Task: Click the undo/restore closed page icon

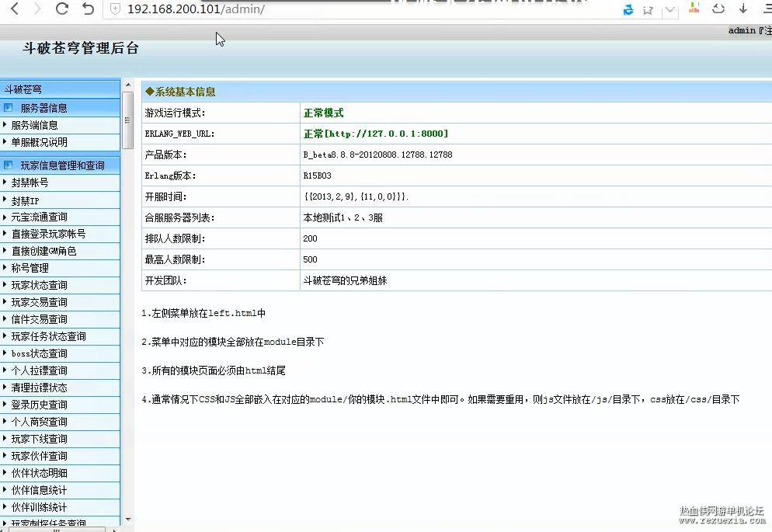Action: point(88,9)
